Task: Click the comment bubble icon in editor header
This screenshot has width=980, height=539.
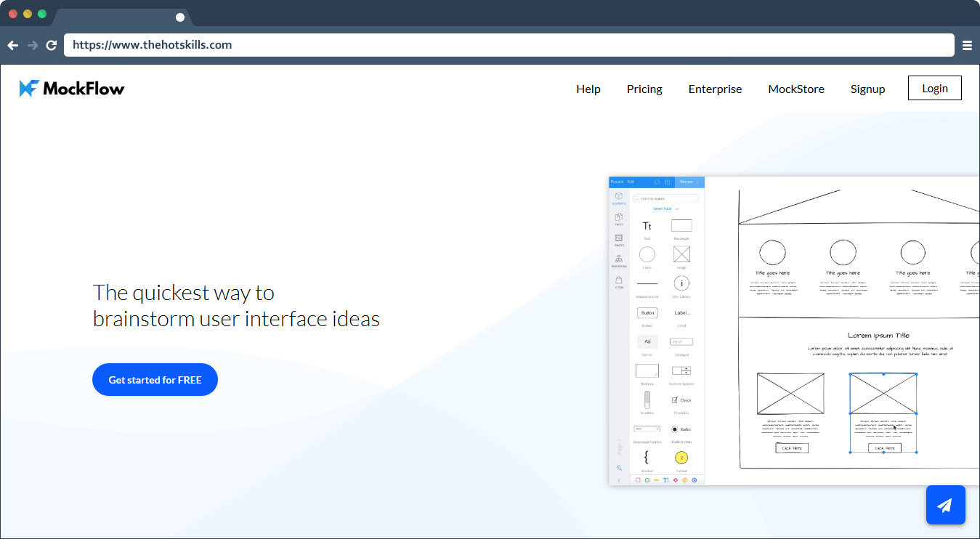Action: pos(657,182)
